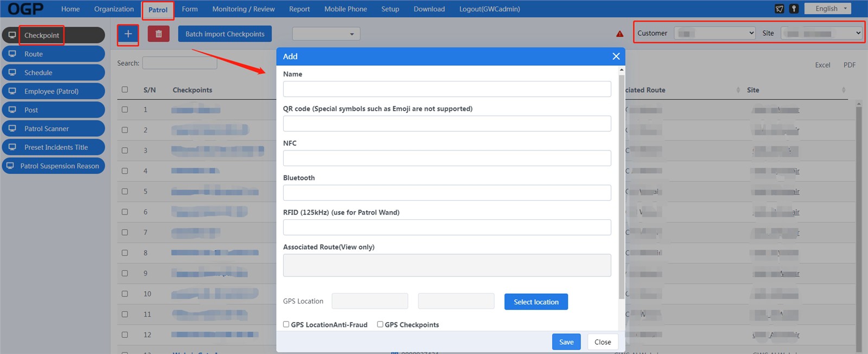Click the plus add checkpoint icon
The width and height of the screenshot is (868, 354).
pyautogui.click(x=128, y=34)
